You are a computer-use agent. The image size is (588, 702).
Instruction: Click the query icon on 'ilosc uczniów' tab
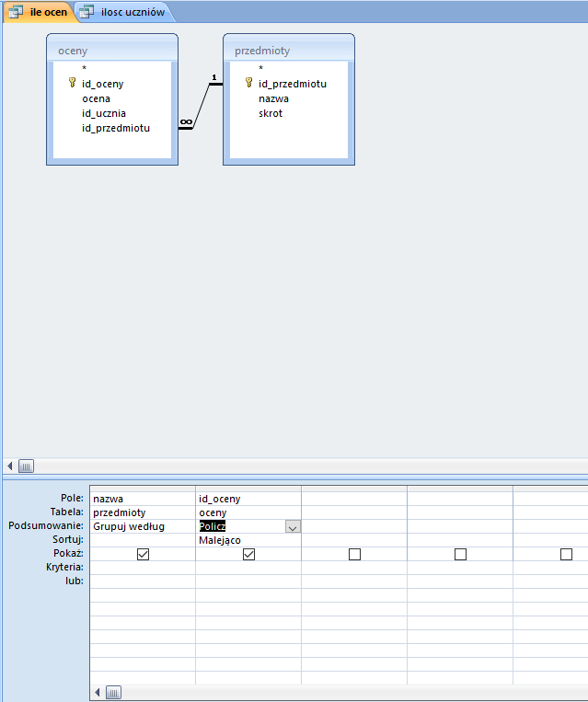pos(86,12)
